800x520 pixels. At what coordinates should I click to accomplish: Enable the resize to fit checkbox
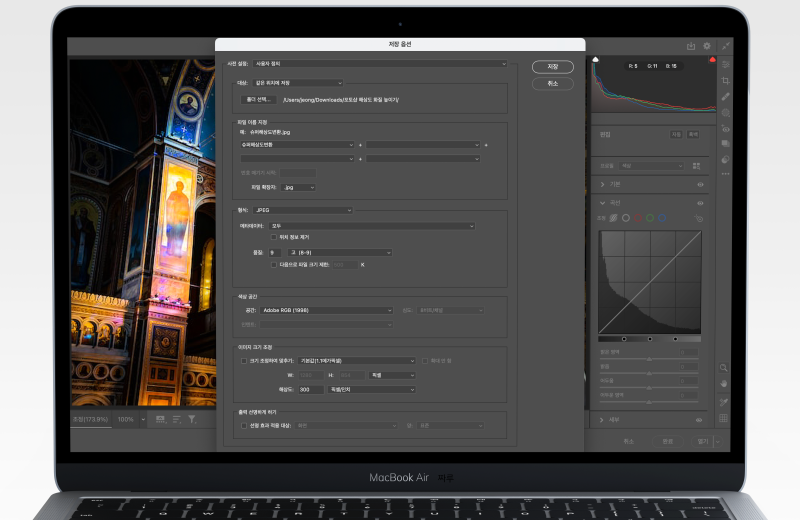tap(244, 361)
